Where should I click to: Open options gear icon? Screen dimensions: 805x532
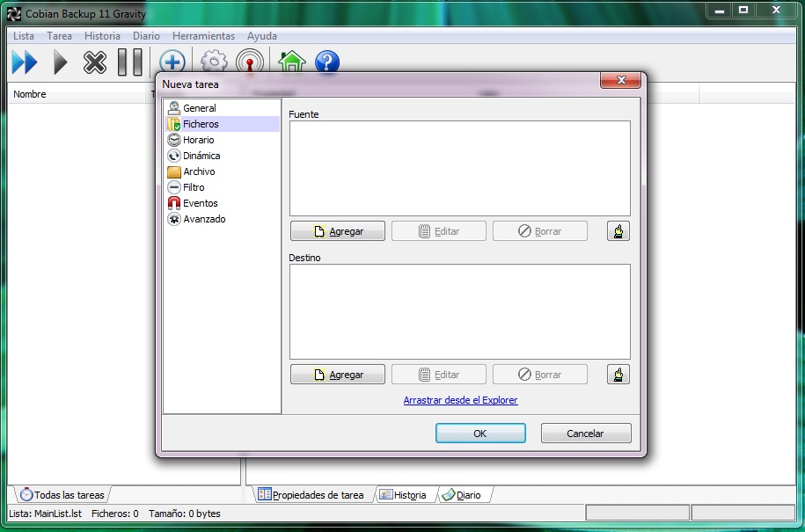[214, 62]
